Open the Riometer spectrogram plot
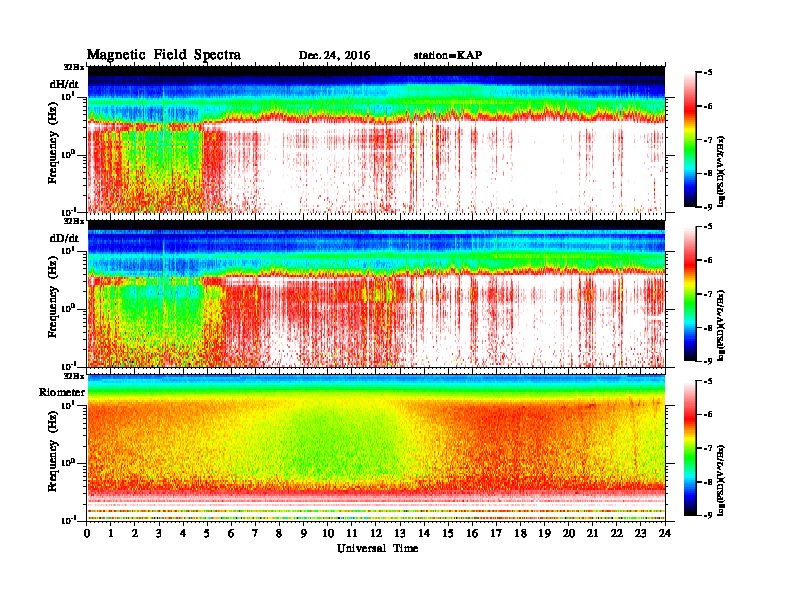This screenshot has width=792, height=612. (376, 448)
